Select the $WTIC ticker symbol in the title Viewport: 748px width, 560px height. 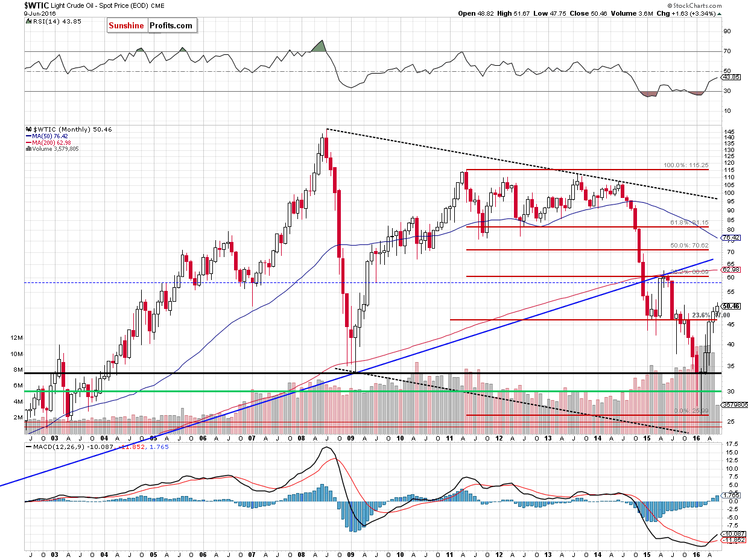(x=36, y=5)
